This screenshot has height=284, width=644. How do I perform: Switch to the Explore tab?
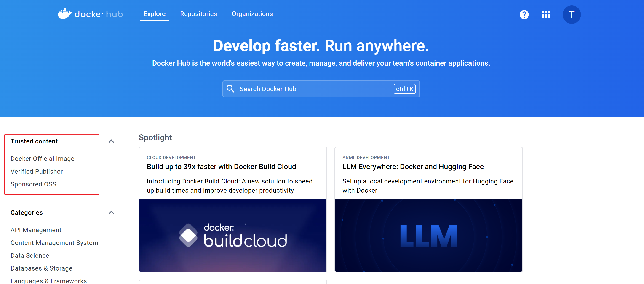pyautogui.click(x=154, y=14)
